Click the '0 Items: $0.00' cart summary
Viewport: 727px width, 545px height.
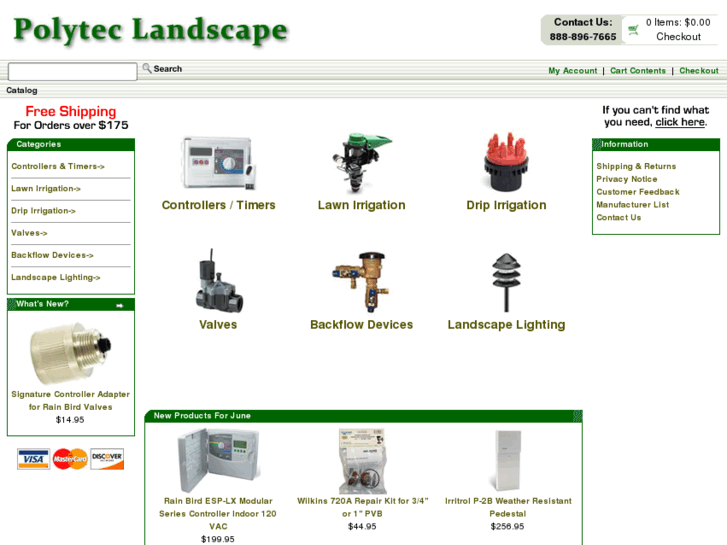[678, 22]
